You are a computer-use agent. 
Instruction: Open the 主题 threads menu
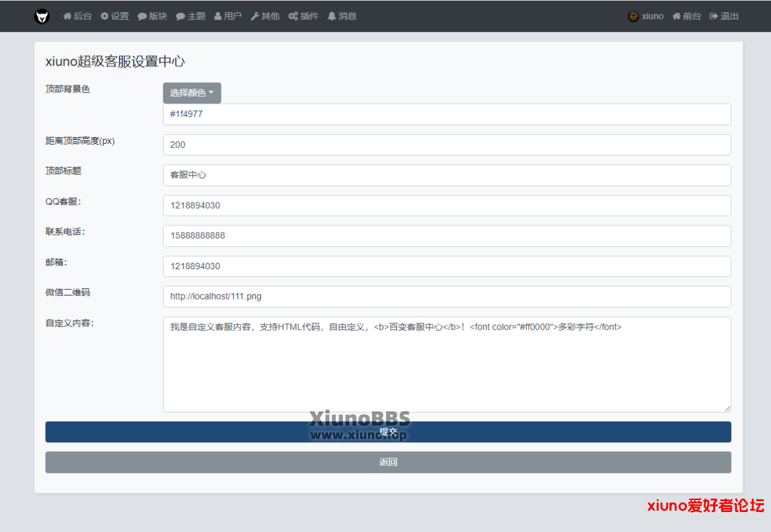coord(191,16)
